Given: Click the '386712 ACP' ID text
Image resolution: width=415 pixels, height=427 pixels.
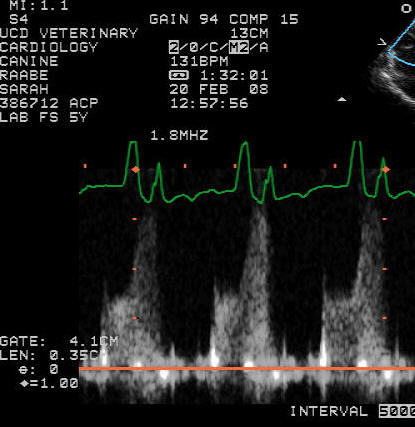Looking at the screenshot, I should click(x=49, y=103).
